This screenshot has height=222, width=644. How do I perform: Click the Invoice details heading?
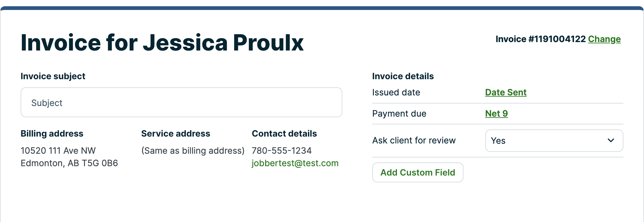tap(403, 76)
